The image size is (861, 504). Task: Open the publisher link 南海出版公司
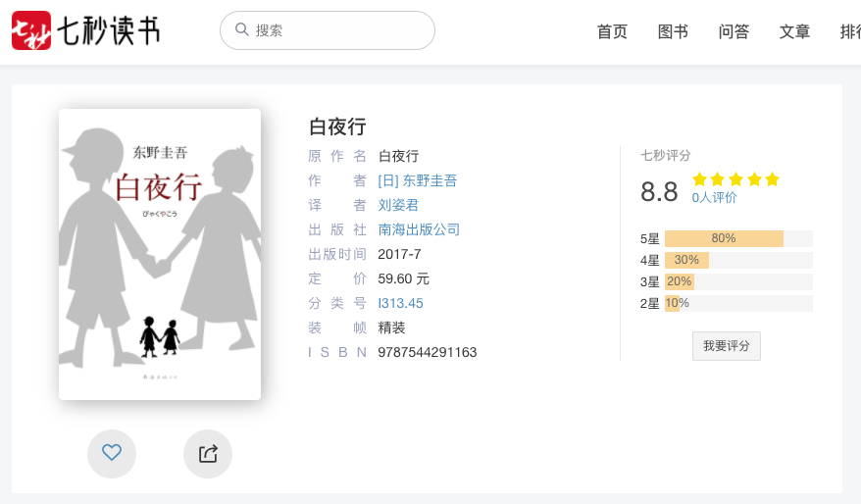[x=419, y=229]
